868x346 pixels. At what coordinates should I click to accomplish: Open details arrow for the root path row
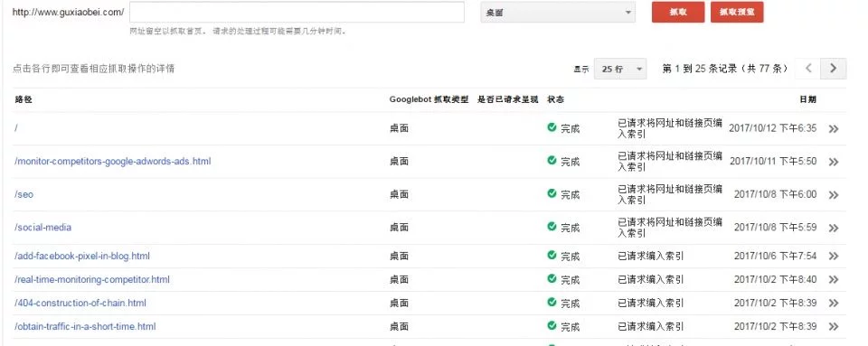pos(833,129)
